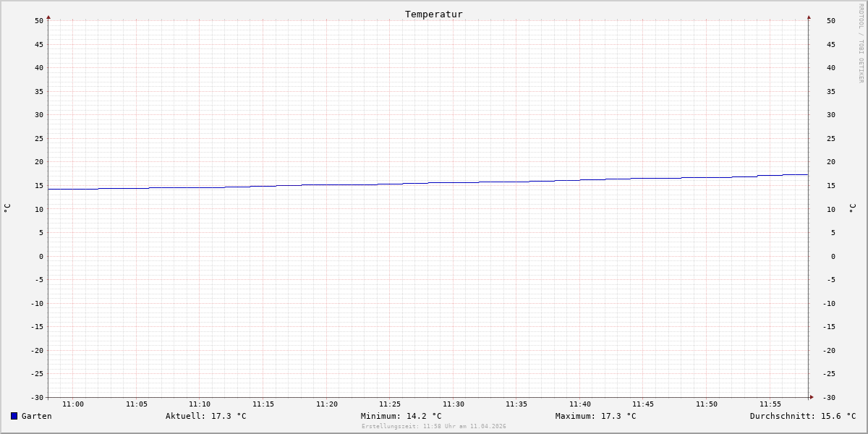Click the "Temperatur" chart title
Viewport: 868px width, 434px height.
coord(434,14)
